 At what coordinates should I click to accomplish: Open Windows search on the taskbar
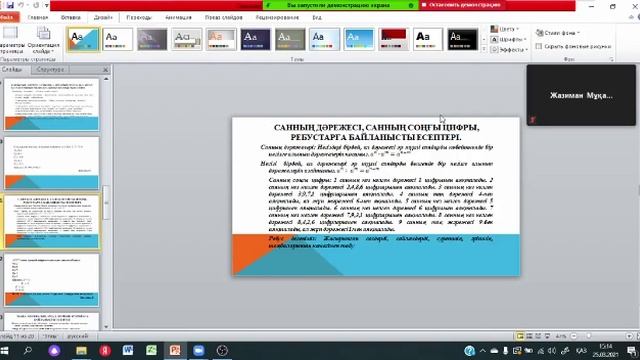point(28,351)
